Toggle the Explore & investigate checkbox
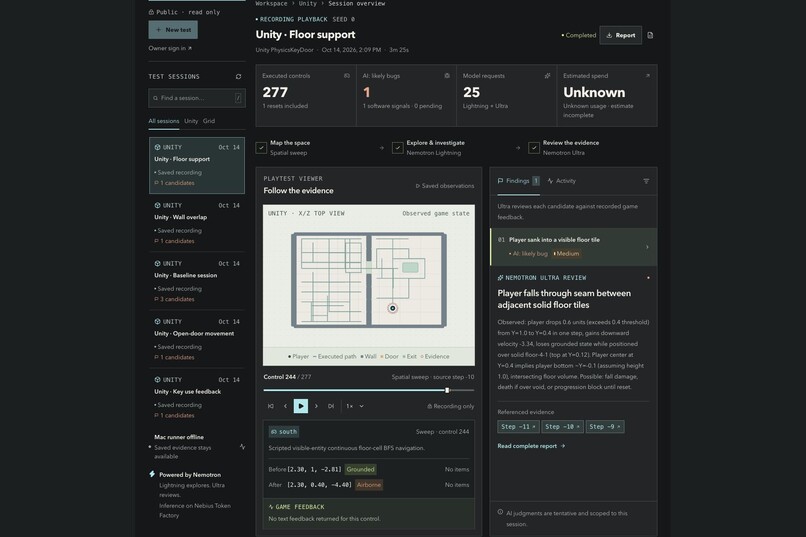Screen dimensions: 806x537 tap(397, 148)
